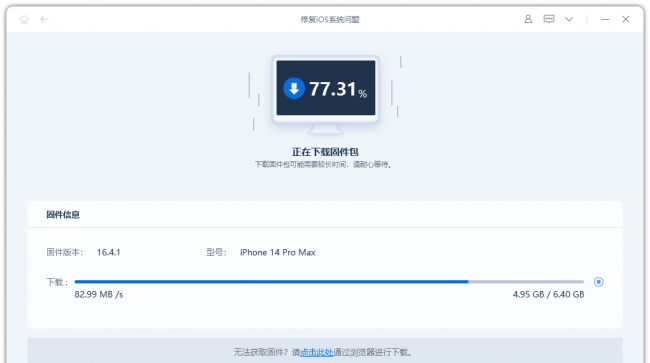Click the monitor download illustration
650x363 pixels.
[x=325, y=95]
